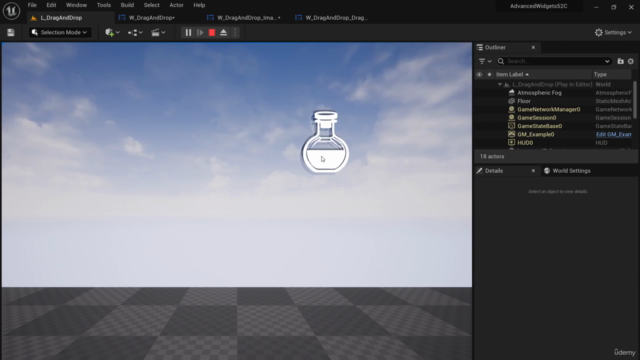
Task: Click the HUD0 row icon
Action: 511,143
